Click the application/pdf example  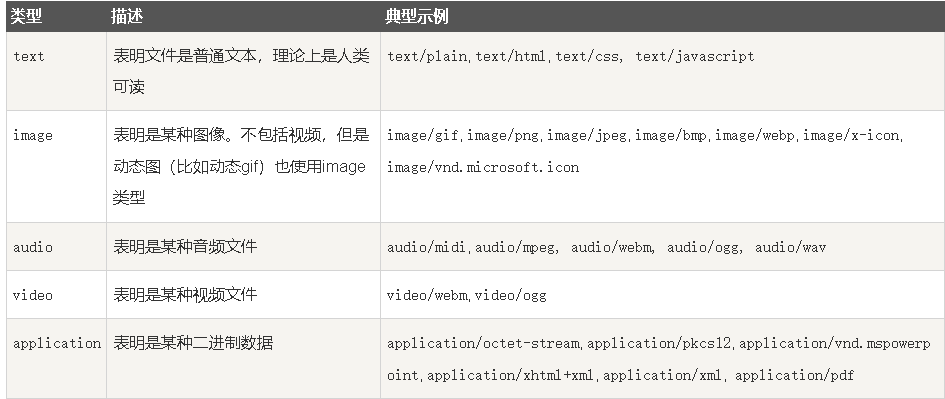tap(795, 375)
